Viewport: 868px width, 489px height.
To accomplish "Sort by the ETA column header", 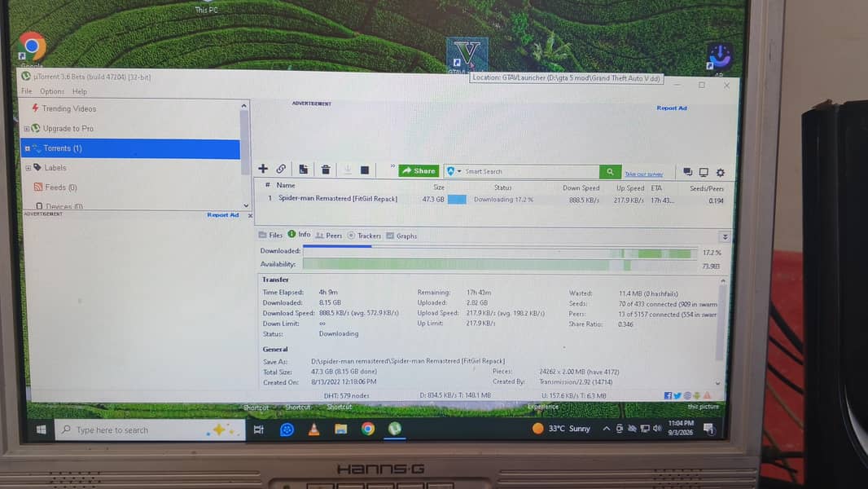I will 656,188.
